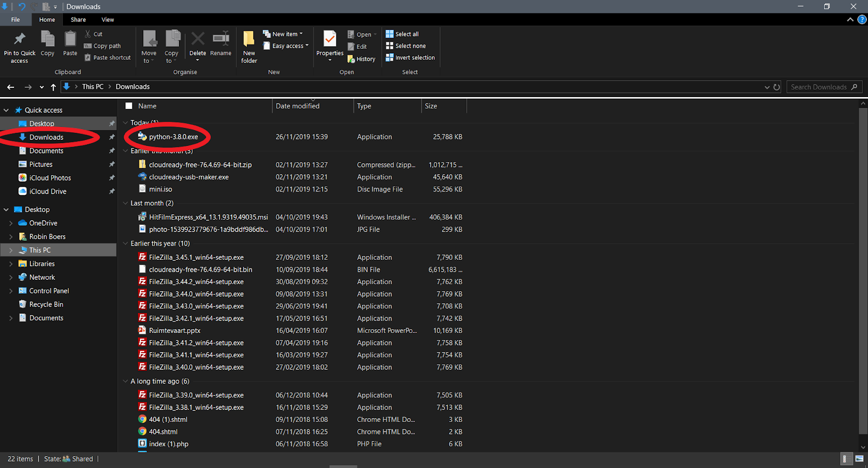The image size is (868, 468).
Task: Switch to the Home ribbon tab
Action: pos(47,20)
